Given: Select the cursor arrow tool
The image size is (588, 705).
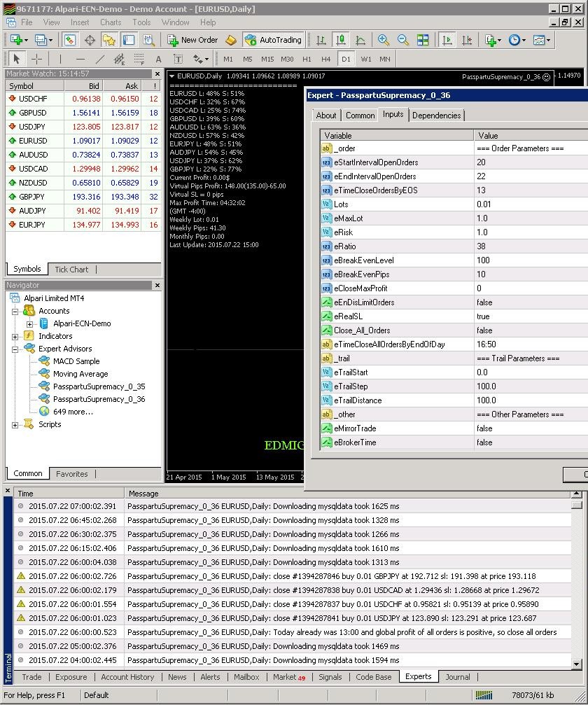Looking at the screenshot, I should (17, 59).
